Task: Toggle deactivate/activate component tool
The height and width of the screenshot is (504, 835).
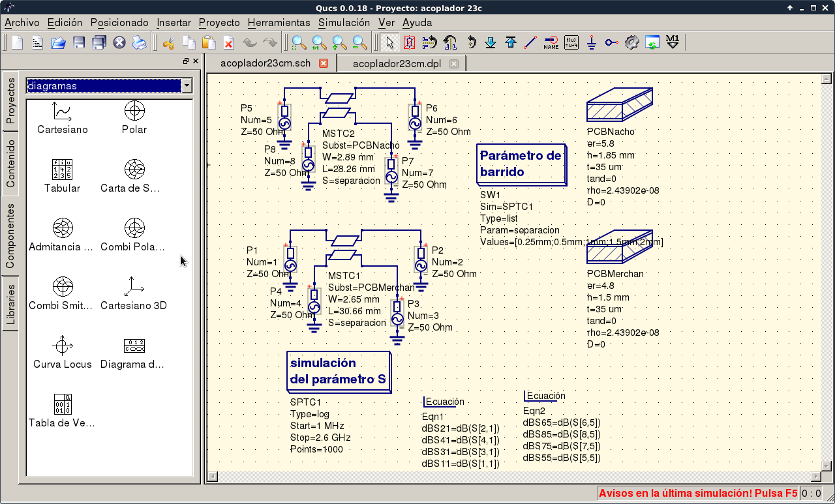Action: click(409, 43)
